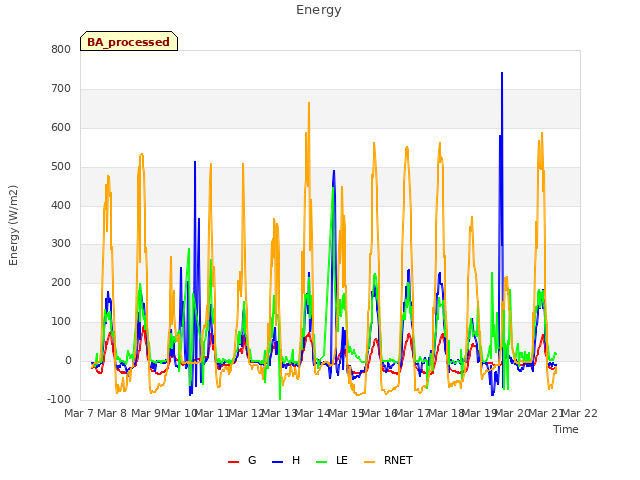The height and width of the screenshot is (480, 640).
Task: Click the Mar 8 x-axis tick label
Action: (x=113, y=413)
